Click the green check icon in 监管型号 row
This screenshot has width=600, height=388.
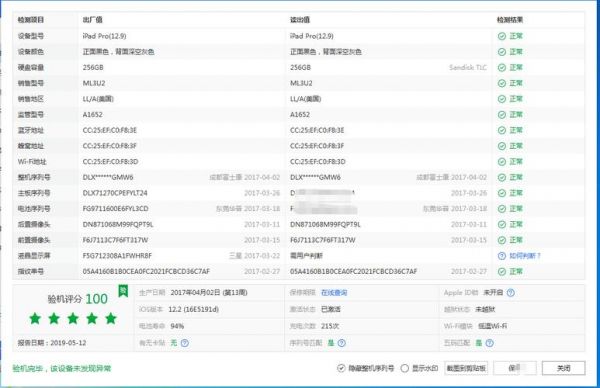click(502, 114)
